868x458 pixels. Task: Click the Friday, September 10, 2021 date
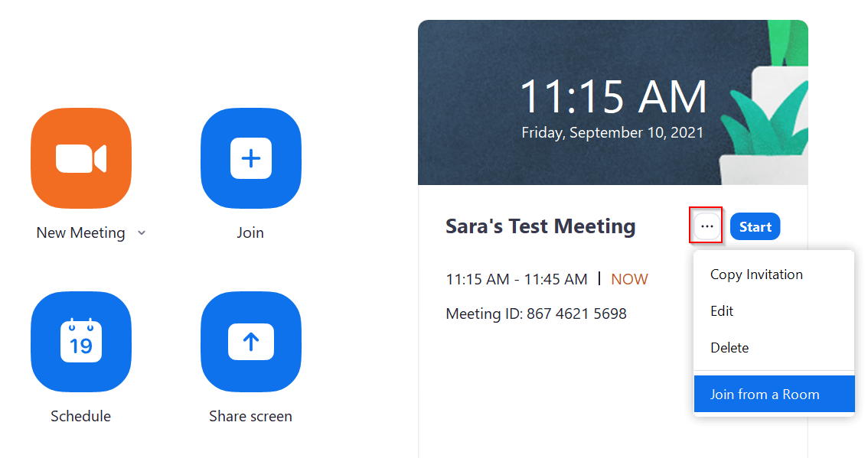[612, 132]
